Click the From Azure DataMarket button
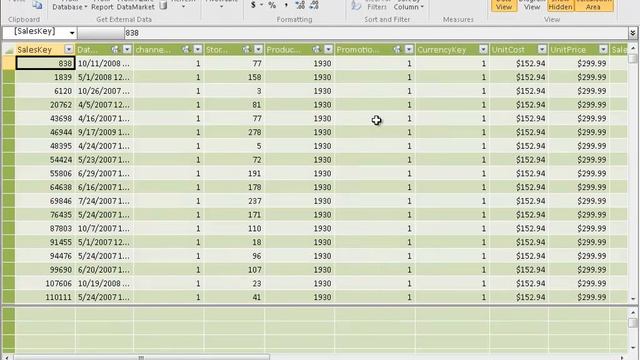The height and width of the screenshot is (360, 640). [x=136, y=5]
